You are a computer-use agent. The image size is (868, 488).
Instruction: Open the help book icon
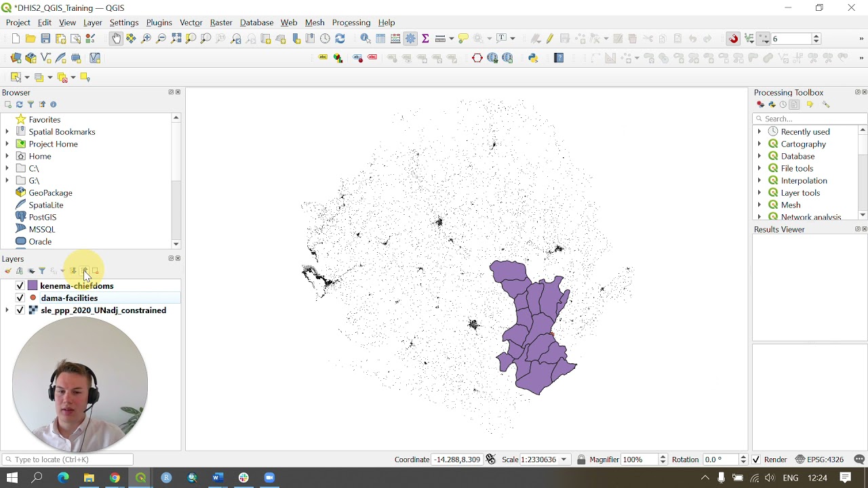[559, 58]
